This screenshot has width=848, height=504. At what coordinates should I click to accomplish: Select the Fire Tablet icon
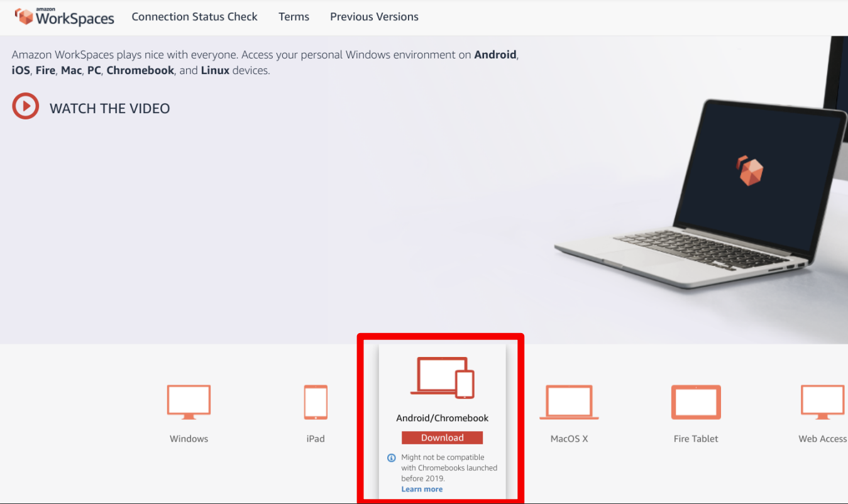[696, 402]
